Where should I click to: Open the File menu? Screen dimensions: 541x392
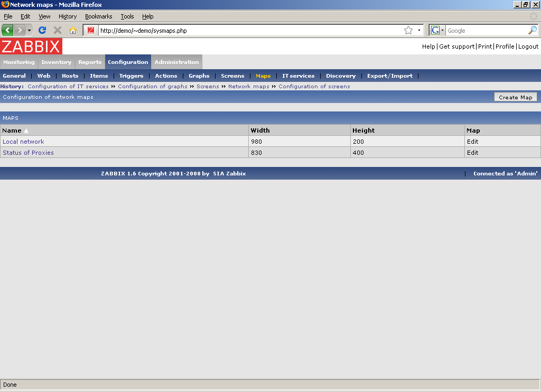[x=8, y=16]
